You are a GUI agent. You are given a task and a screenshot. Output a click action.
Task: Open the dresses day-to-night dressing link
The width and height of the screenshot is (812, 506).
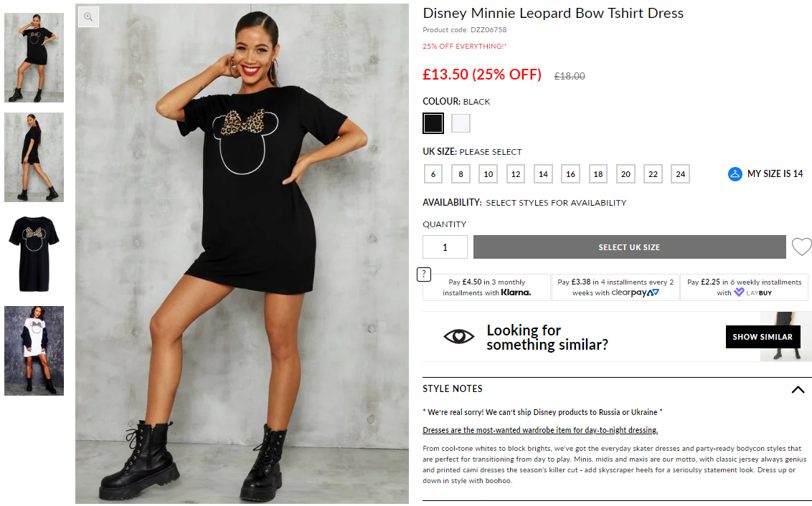540,430
